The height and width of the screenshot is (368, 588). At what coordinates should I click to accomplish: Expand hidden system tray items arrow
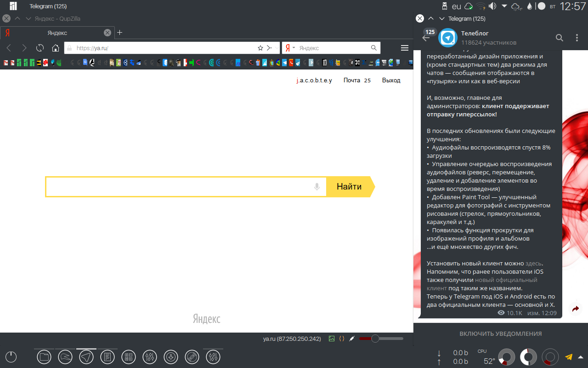tap(504, 6)
